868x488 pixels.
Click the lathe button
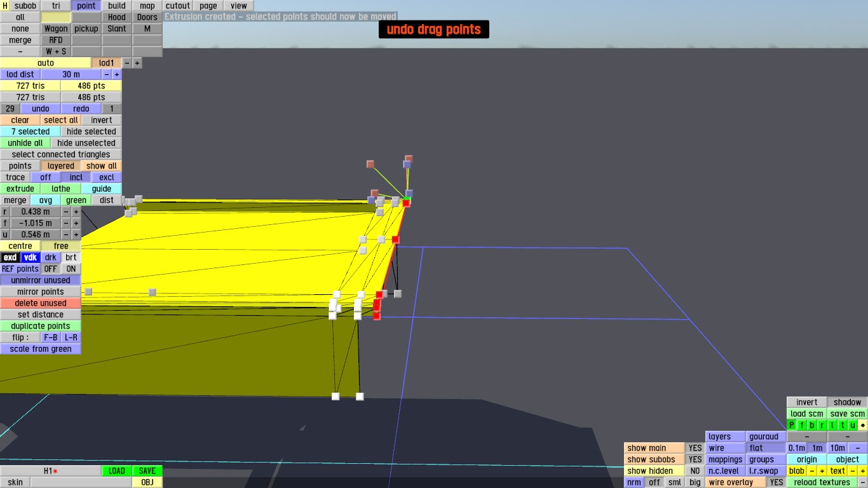tap(61, 189)
